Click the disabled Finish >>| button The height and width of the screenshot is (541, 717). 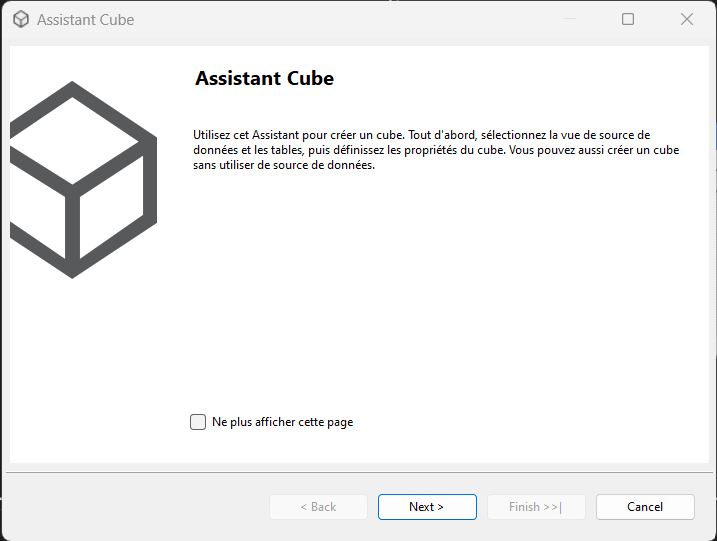coord(536,507)
